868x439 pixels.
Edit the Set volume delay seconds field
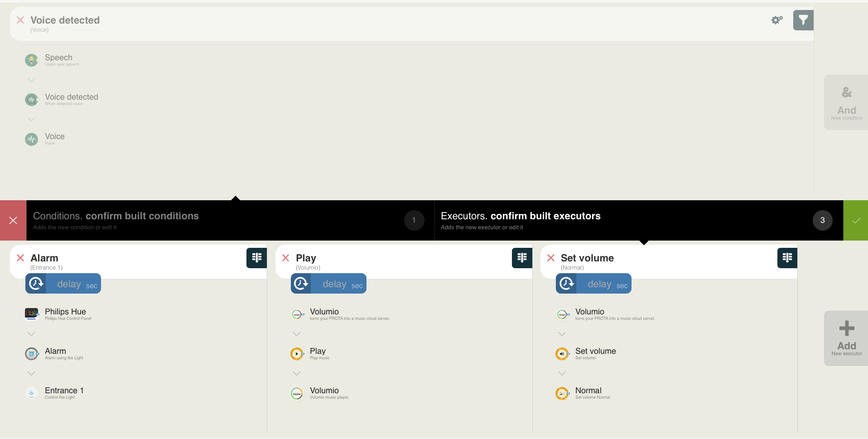604,284
